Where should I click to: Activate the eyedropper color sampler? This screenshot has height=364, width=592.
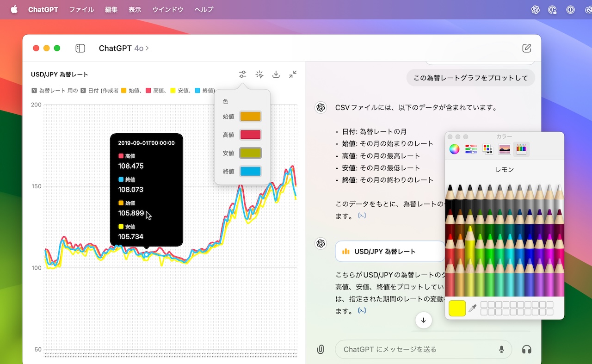coord(472,308)
